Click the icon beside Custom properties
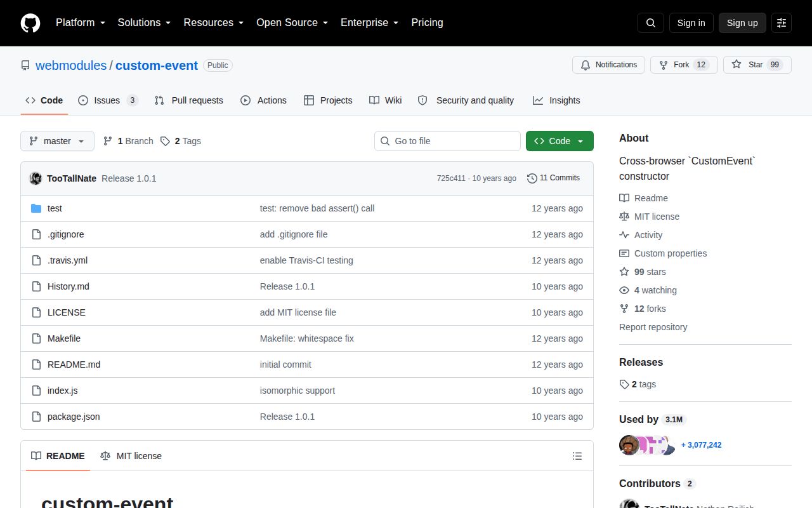 tap(624, 253)
